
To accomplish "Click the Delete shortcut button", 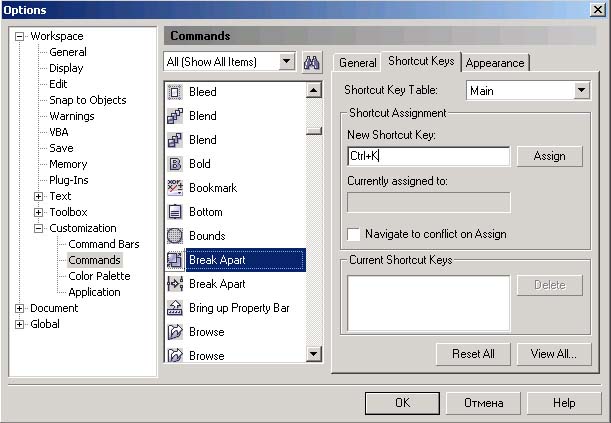I will pyautogui.click(x=549, y=285).
